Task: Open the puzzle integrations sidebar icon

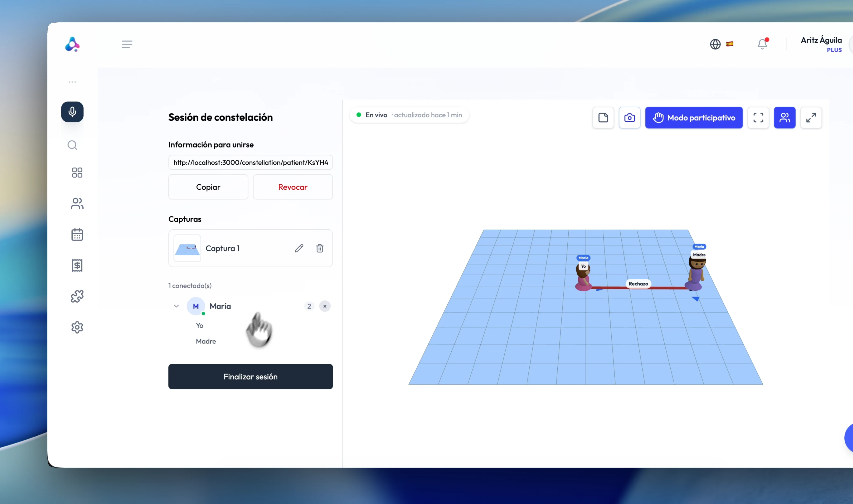Action: pyautogui.click(x=77, y=296)
